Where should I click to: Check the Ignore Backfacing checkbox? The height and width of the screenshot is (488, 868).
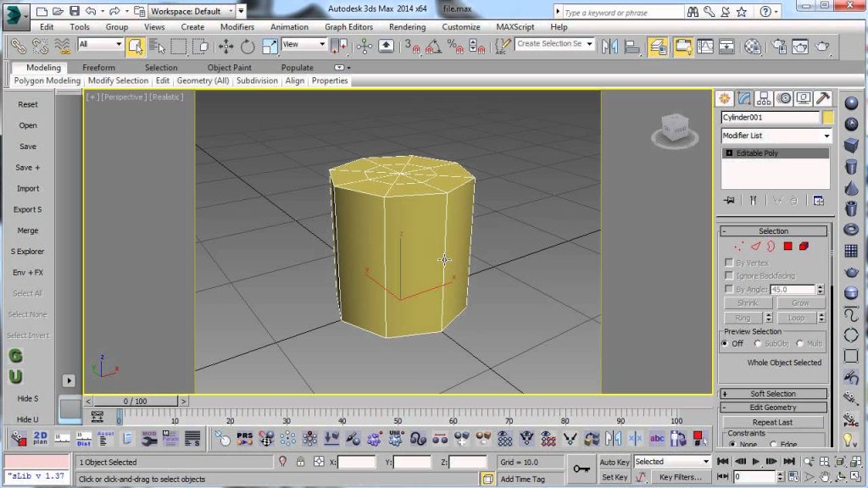pyautogui.click(x=728, y=275)
